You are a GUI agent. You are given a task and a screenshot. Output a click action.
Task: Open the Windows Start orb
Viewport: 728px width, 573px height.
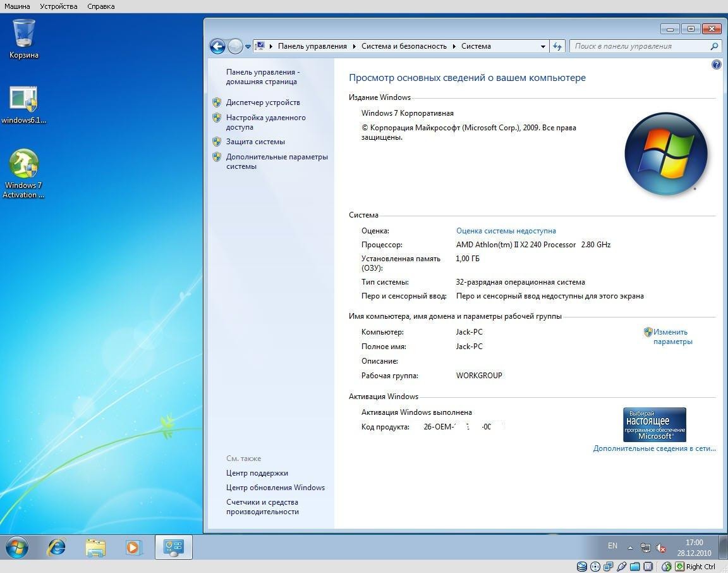click(16, 547)
